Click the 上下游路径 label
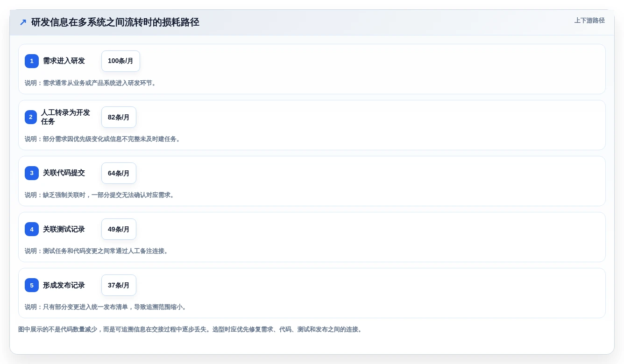This screenshot has width=624, height=364. [589, 21]
